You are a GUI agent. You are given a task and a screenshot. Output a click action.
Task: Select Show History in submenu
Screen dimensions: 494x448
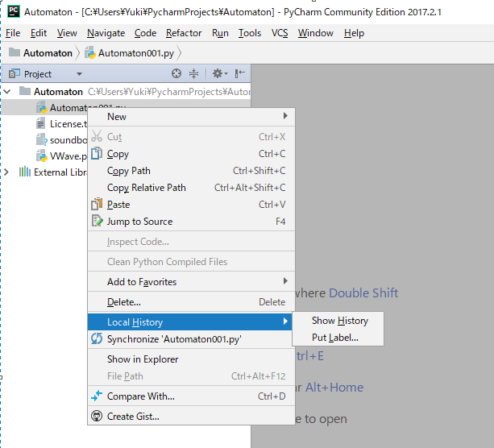pyautogui.click(x=338, y=321)
